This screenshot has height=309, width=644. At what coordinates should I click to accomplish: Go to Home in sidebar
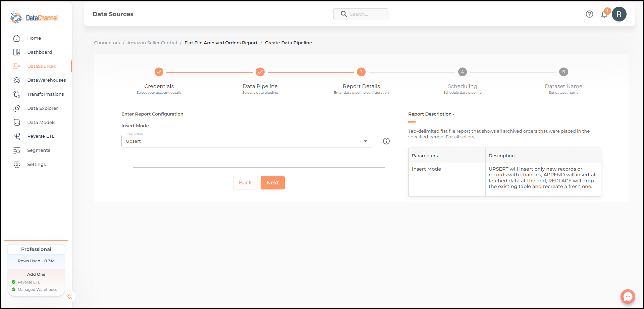click(34, 38)
